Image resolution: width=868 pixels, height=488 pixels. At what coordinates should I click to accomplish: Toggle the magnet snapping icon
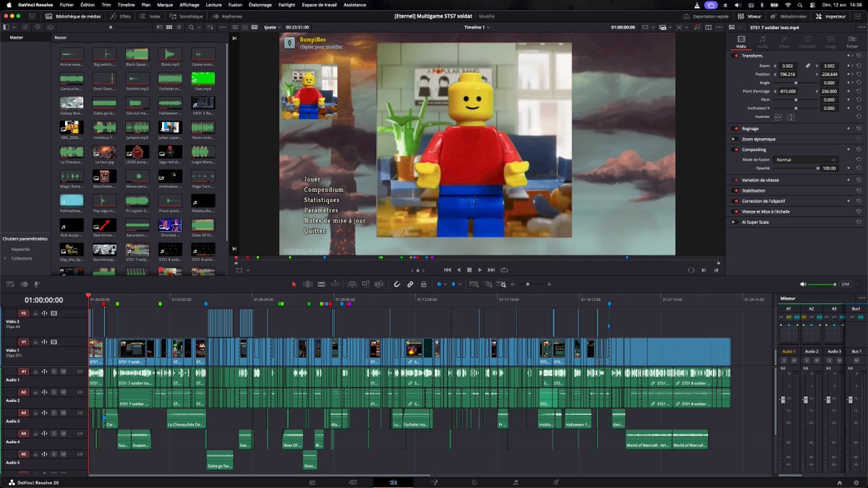[x=397, y=284]
